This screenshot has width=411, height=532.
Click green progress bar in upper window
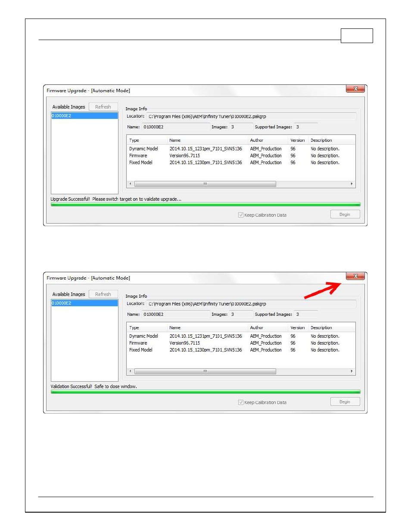coord(205,205)
